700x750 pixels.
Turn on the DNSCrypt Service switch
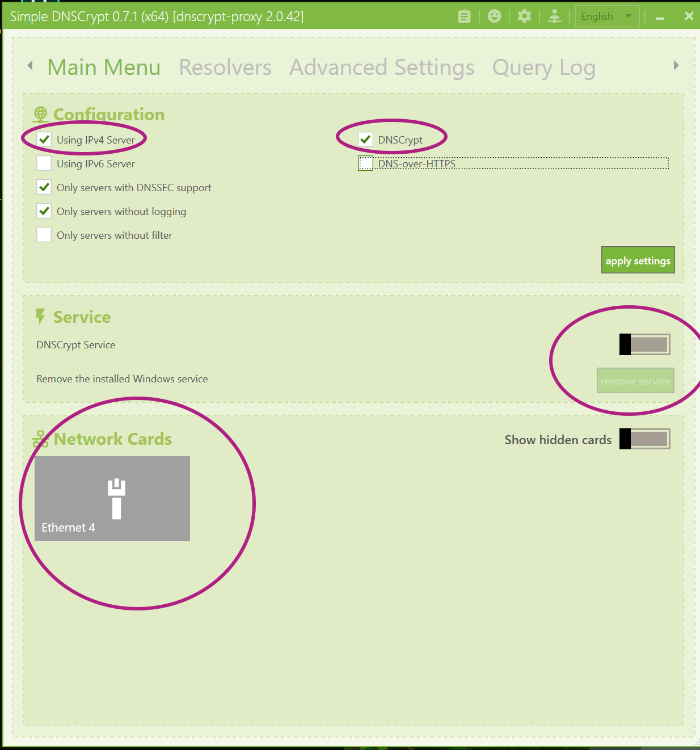[645, 344]
